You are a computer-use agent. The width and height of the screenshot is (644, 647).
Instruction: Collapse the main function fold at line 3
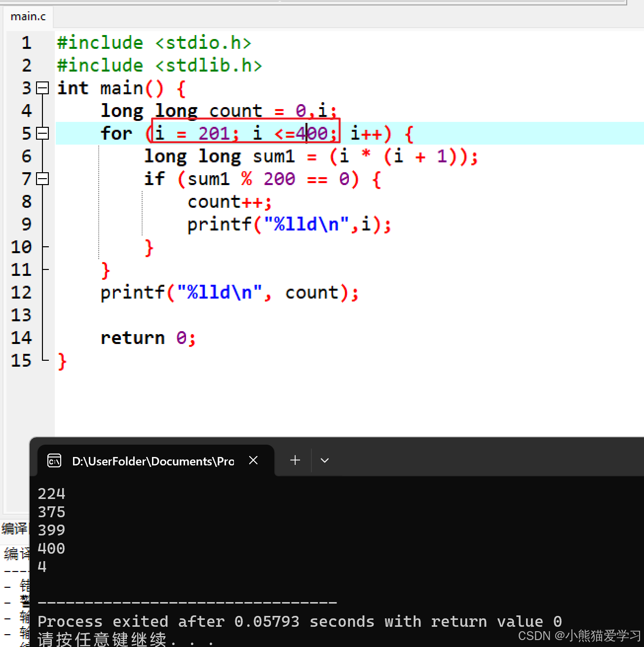(x=43, y=88)
